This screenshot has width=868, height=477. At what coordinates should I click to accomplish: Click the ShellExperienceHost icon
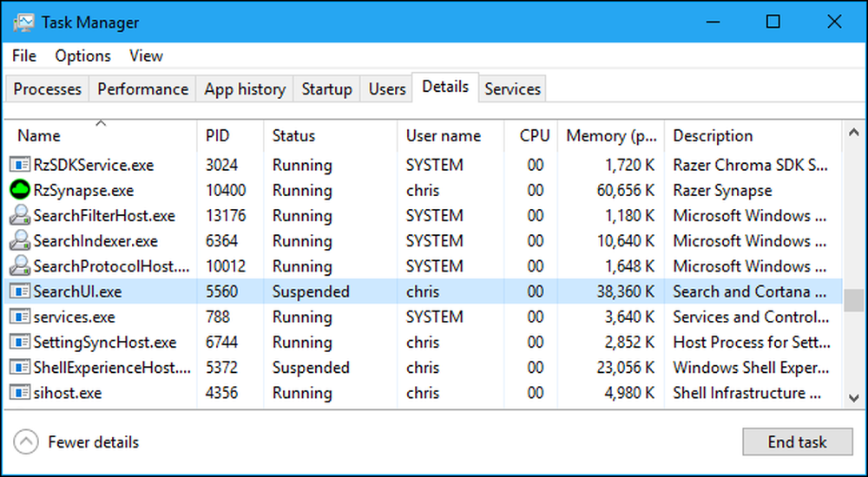[20, 368]
